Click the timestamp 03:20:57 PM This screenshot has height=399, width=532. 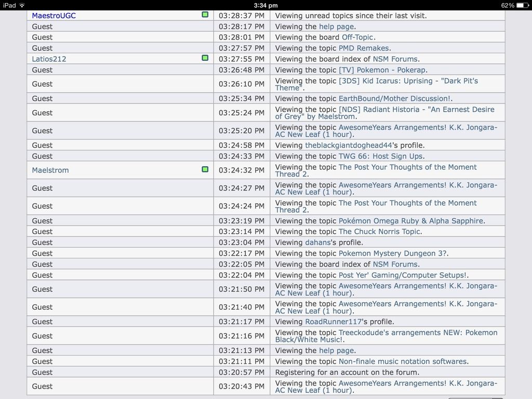coord(241,372)
